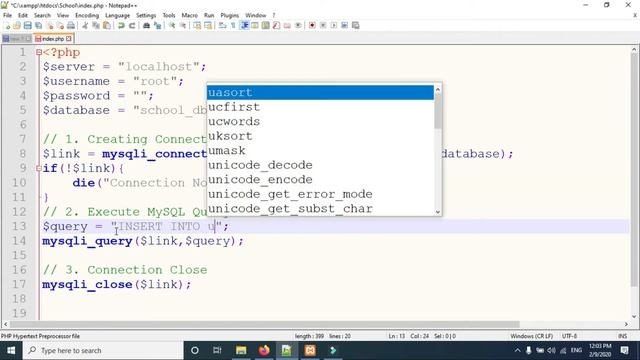Click autocomplete list scroll up arrow
Viewport: 640px width, 360px height.
point(438,89)
